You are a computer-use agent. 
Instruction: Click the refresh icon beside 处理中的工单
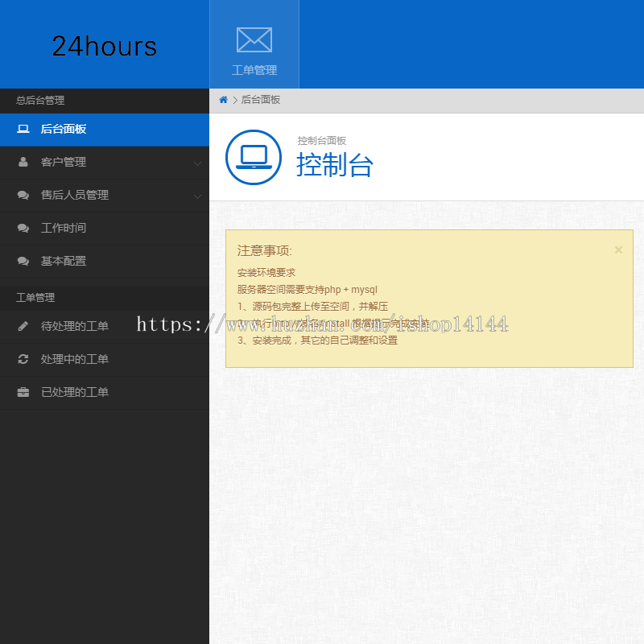[x=23, y=359]
